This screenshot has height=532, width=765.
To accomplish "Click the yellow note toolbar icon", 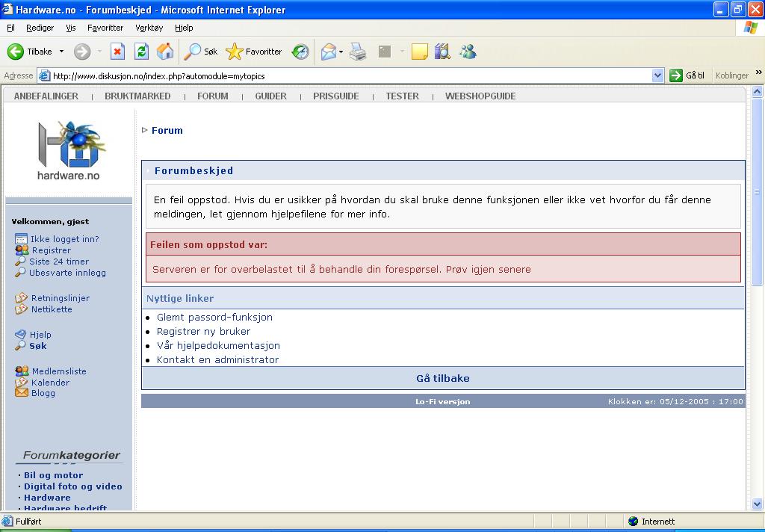I will [x=420, y=52].
